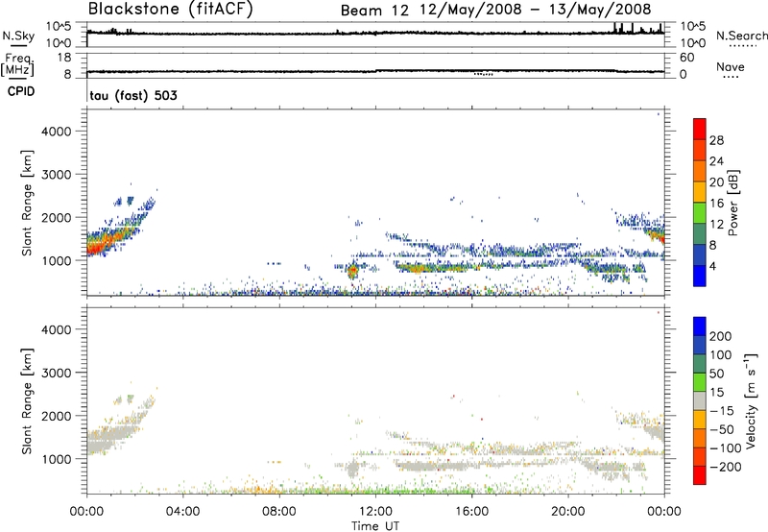The height and width of the screenshot is (532, 768).
Task: Click the Blackstone (fitACF) title
Action: tap(171, 9)
